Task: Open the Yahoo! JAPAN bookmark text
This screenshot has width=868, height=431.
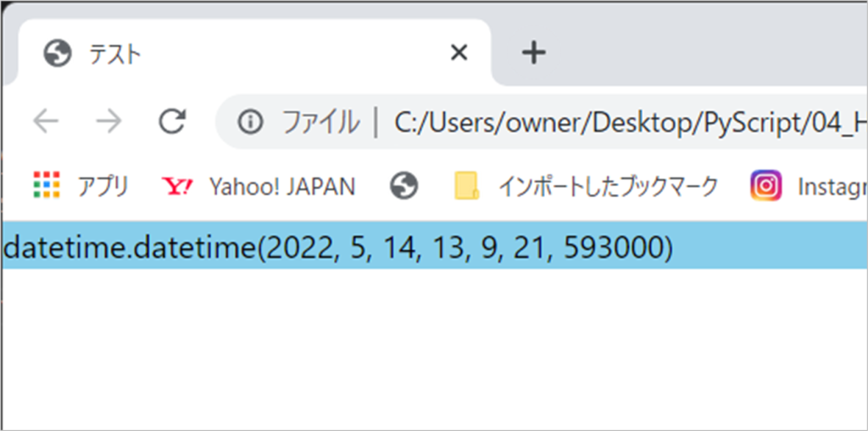Action: (x=282, y=185)
